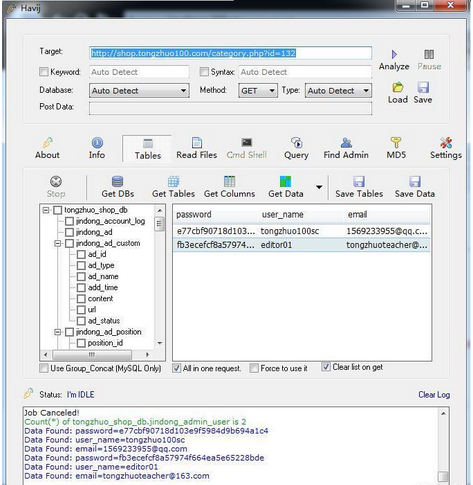
Task: Open the About tab icon
Action: pos(47,143)
